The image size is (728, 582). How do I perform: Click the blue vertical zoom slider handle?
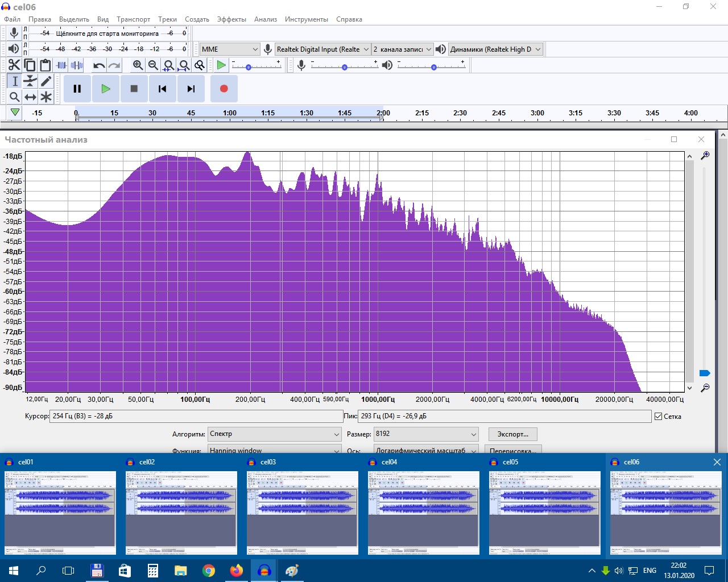click(x=705, y=373)
